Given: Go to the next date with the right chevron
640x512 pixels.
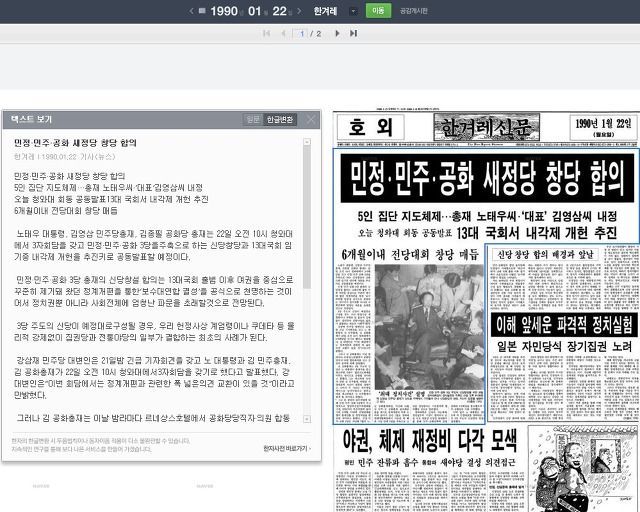Looking at the screenshot, I should [299, 11].
